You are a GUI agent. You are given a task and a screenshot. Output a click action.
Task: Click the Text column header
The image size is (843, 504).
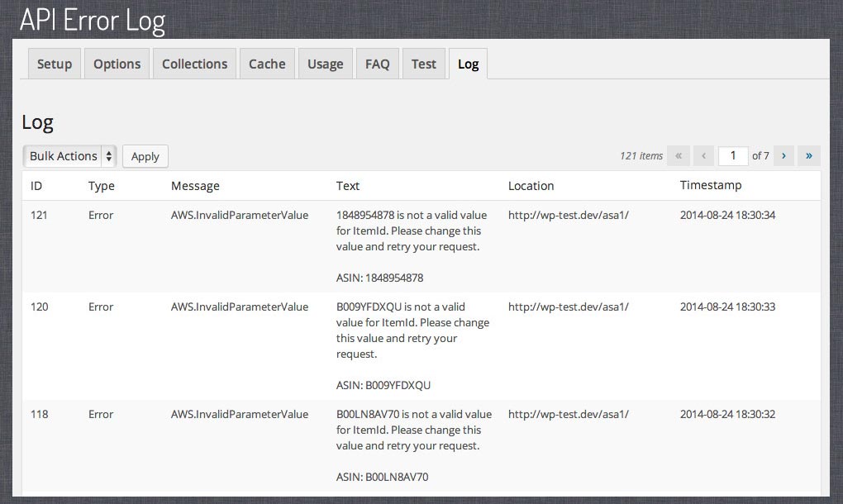[x=348, y=186]
